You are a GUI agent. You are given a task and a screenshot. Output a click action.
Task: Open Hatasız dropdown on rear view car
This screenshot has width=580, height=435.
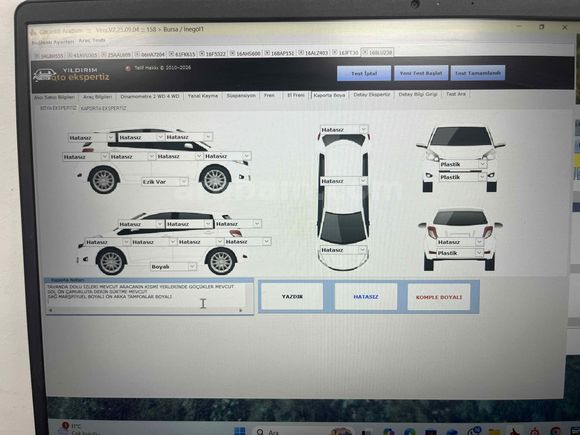pos(479,242)
